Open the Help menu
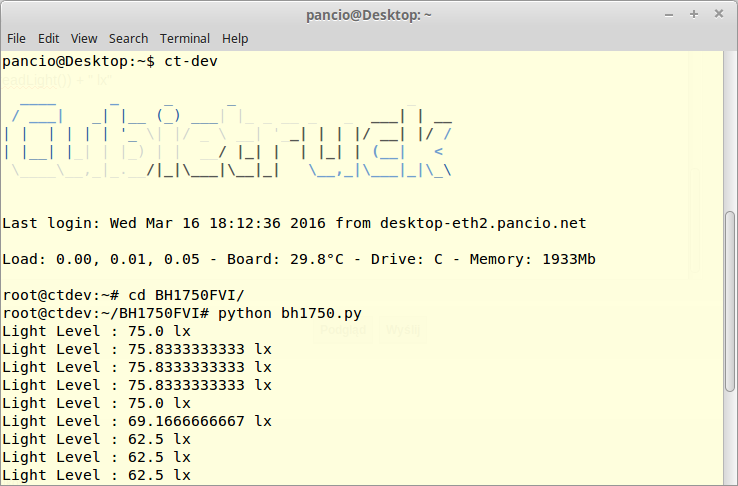The width and height of the screenshot is (738, 486). pyautogui.click(x=235, y=38)
